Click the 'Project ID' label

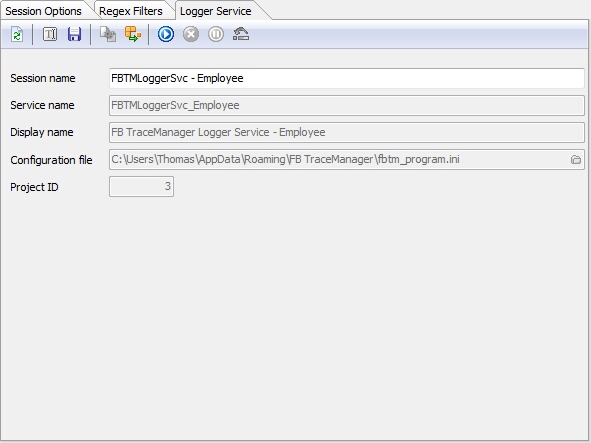[34, 187]
